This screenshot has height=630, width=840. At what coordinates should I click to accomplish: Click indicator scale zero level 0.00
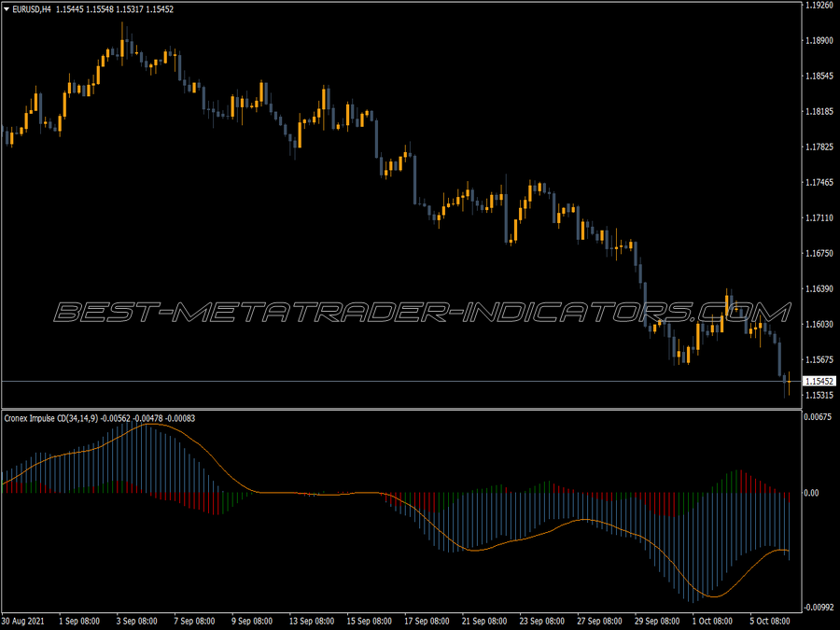[812, 493]
